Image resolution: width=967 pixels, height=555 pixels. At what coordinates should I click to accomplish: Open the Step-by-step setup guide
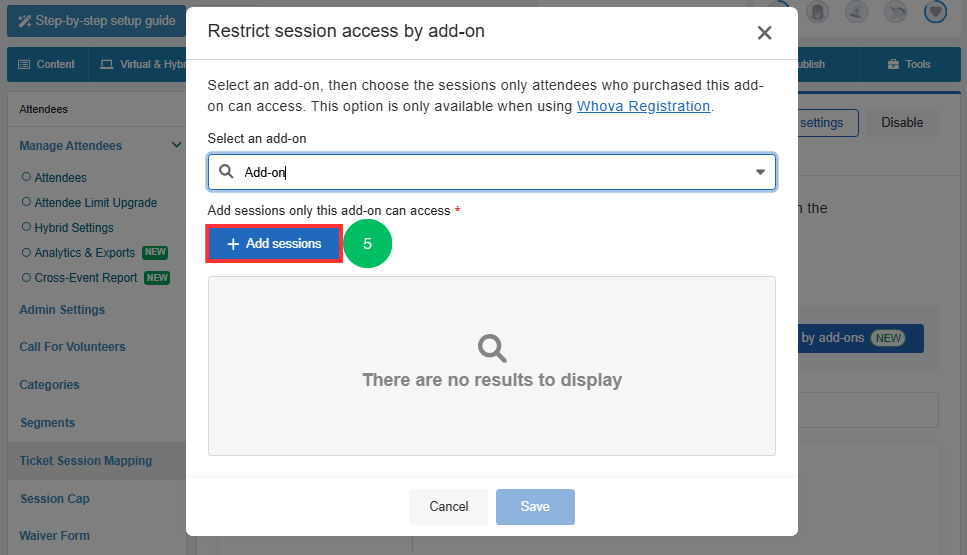(97, 21)
